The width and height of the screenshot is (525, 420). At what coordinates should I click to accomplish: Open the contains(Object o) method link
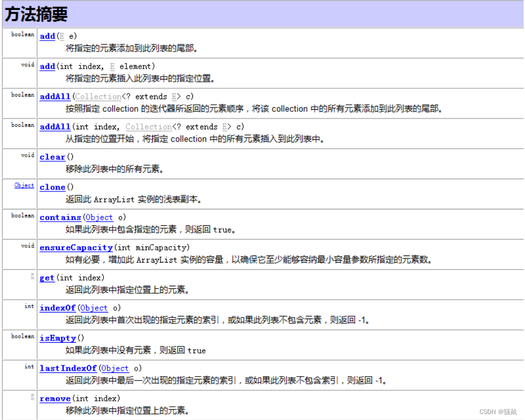coord(60,217)
